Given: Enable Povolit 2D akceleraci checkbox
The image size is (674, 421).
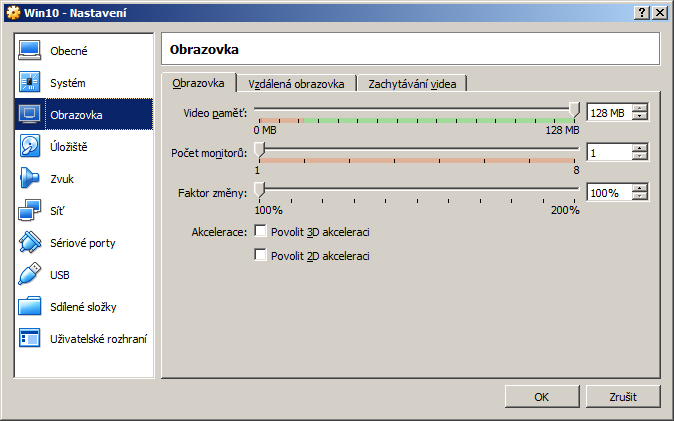Looking at the screenshot, I should point(261,256).
